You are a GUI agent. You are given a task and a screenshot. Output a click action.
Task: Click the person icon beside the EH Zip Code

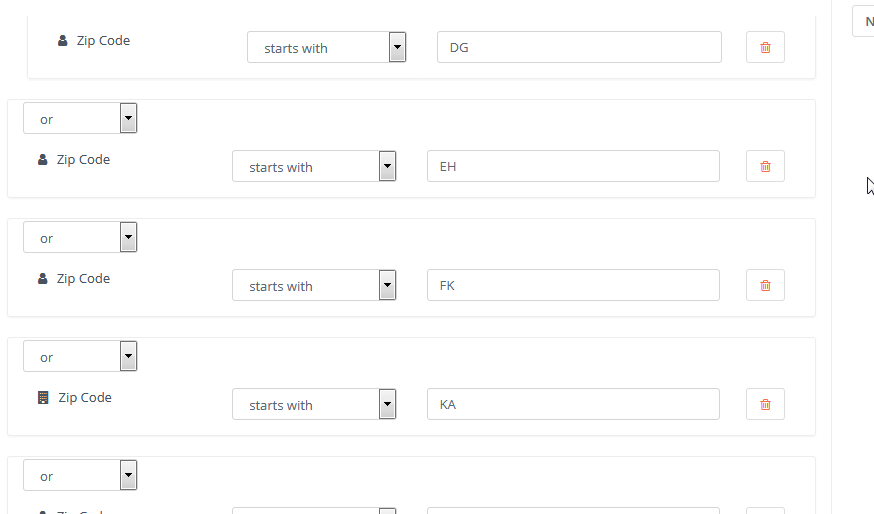42,160
